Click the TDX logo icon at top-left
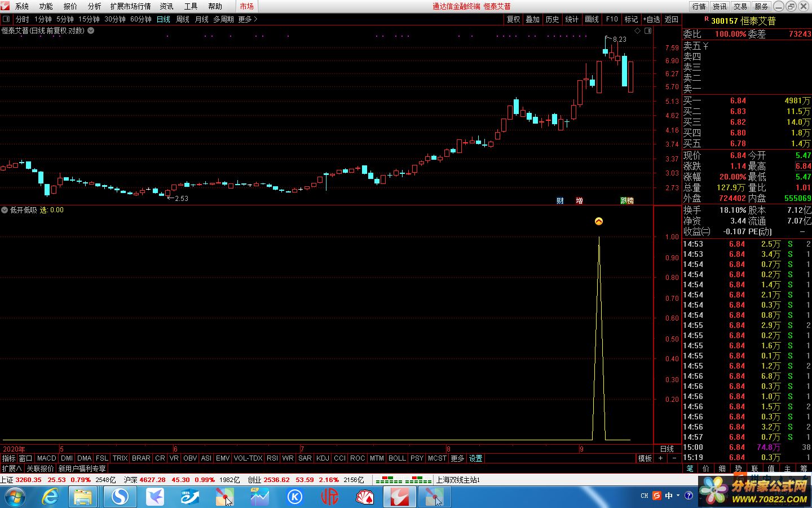This screenshot has height=508, width=812. [5, 6]
